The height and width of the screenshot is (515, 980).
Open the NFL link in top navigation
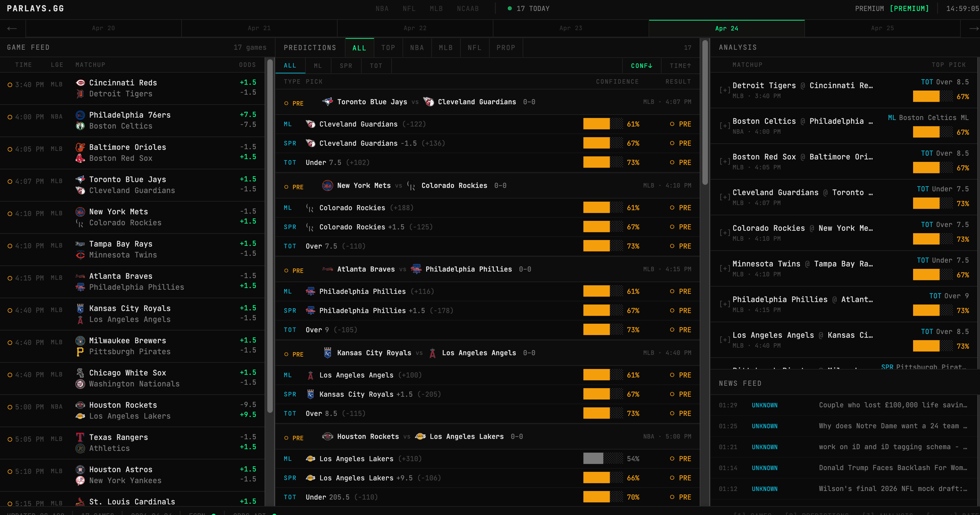409,9
